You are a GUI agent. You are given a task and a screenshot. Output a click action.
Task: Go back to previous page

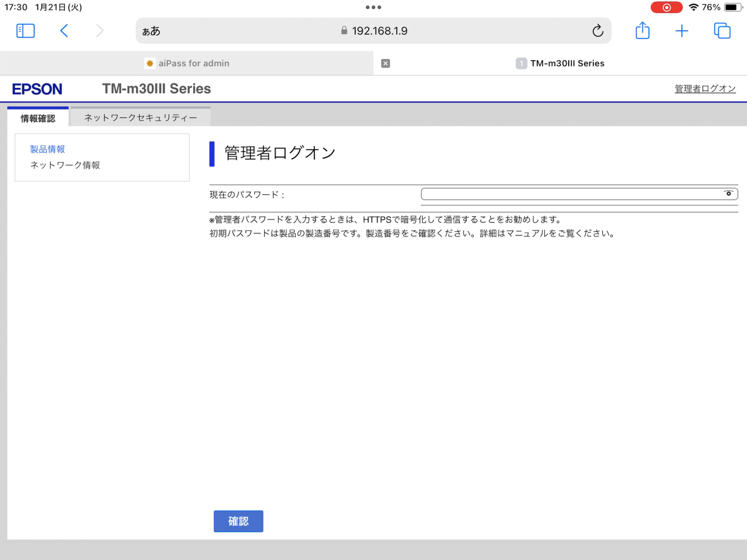[x=64, y=31]
